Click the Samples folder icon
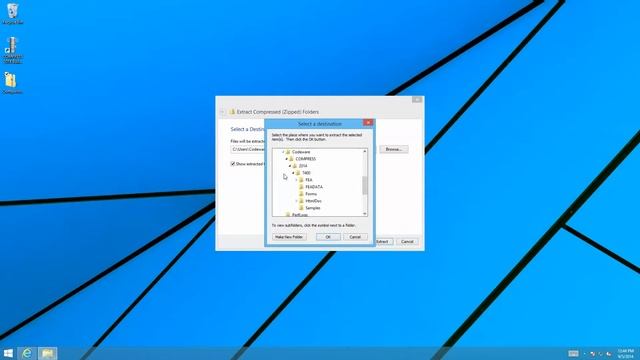 [301, 208]
